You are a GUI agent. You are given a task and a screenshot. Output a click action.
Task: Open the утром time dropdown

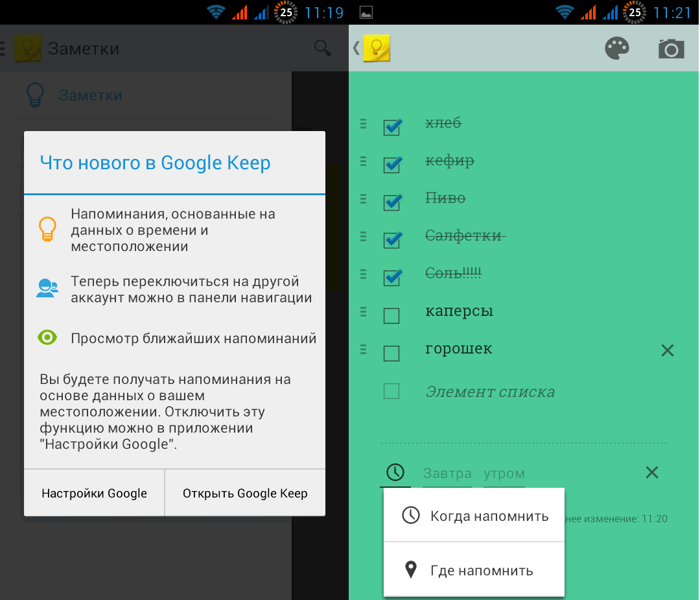click(x=504, y=473)
